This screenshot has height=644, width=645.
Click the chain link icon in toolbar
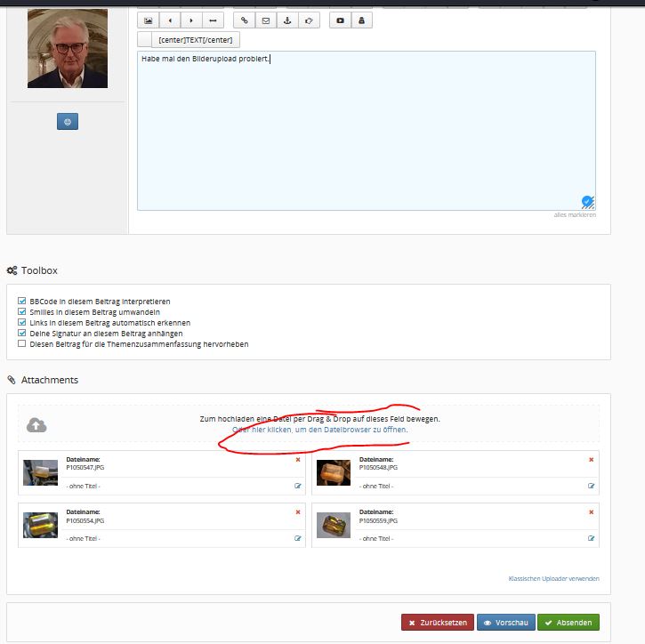(245, 20)
